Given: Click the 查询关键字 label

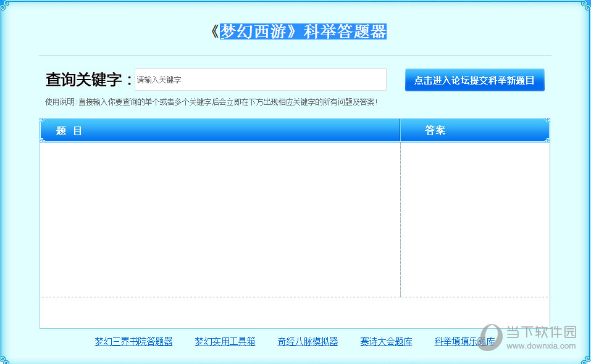Looking at the screenshot, I should 89,80.
